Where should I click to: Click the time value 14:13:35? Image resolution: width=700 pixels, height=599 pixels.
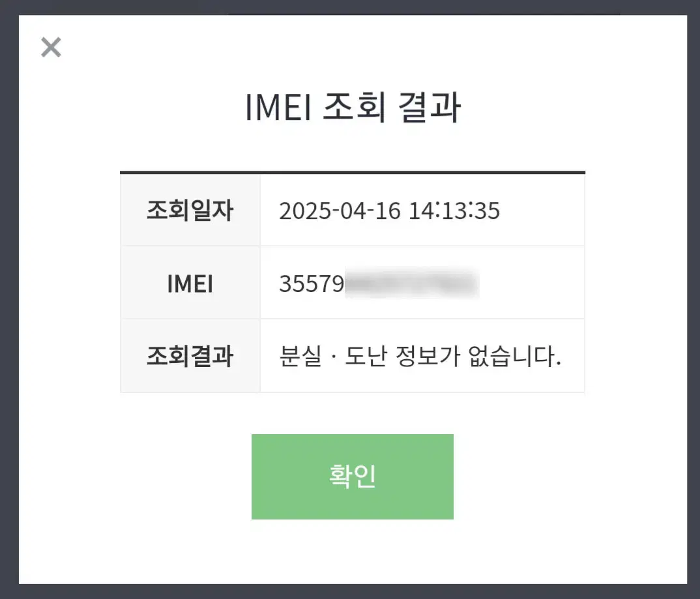tap(454, 211)
